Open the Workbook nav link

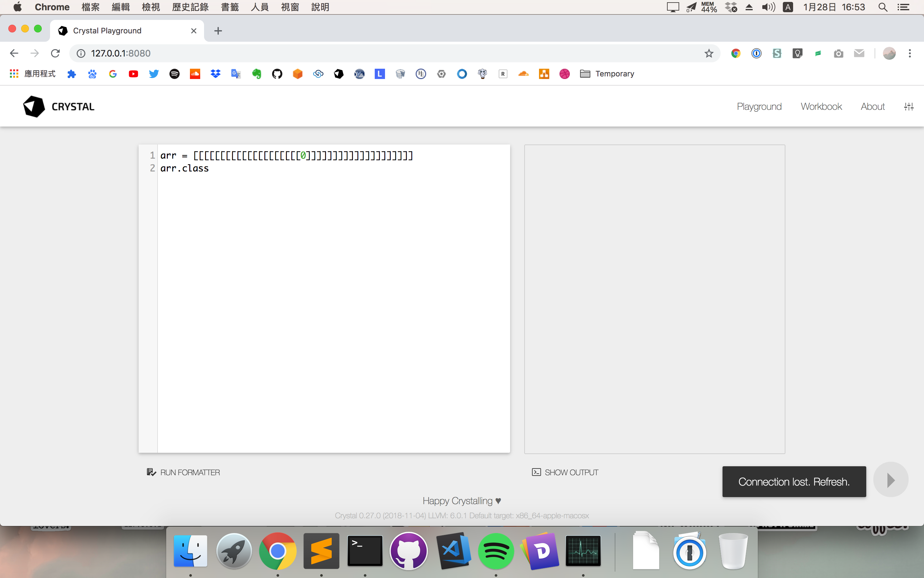821,107
